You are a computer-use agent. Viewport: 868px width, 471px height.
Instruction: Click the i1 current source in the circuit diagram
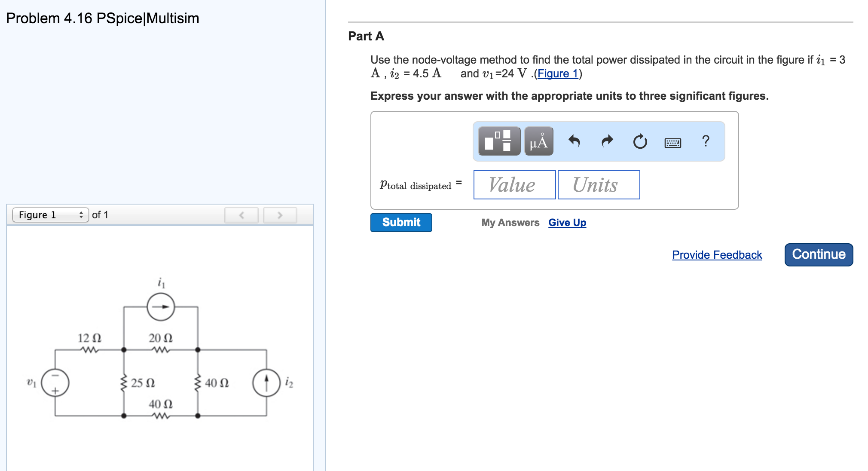[x=161, y=307]
